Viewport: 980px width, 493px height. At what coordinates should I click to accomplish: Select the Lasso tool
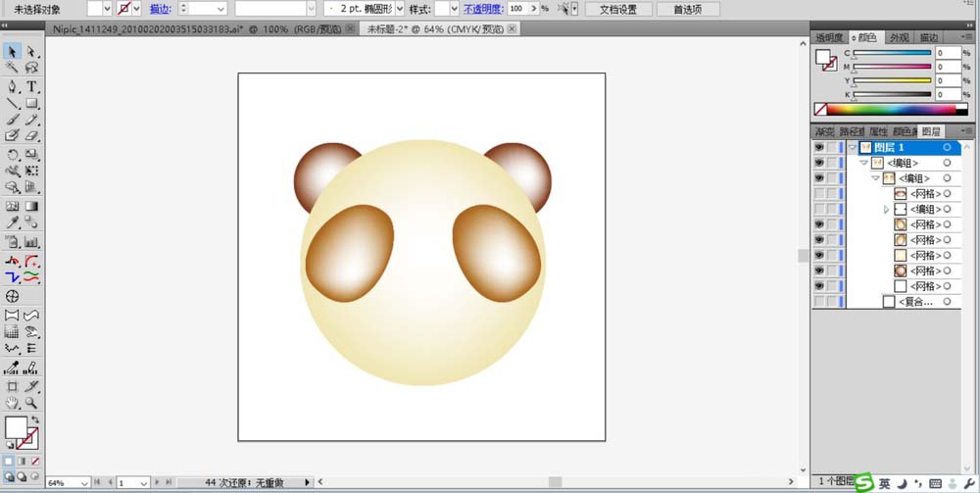pos(32,68)
